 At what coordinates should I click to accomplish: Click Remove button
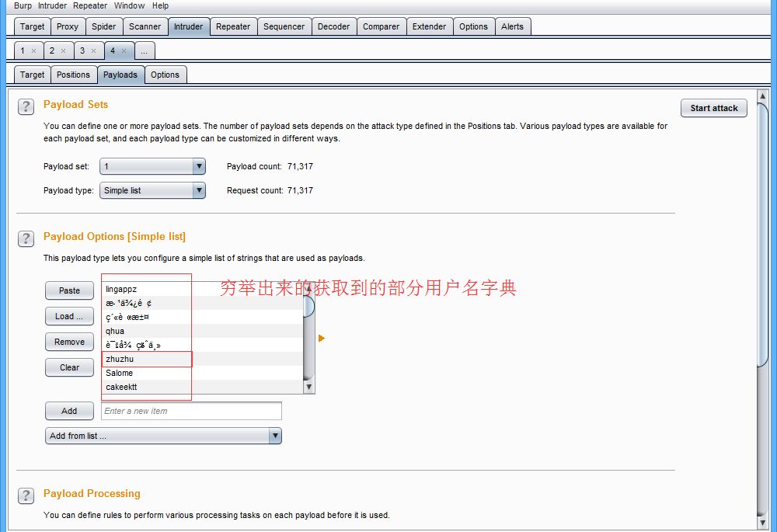tap(69, 342)
